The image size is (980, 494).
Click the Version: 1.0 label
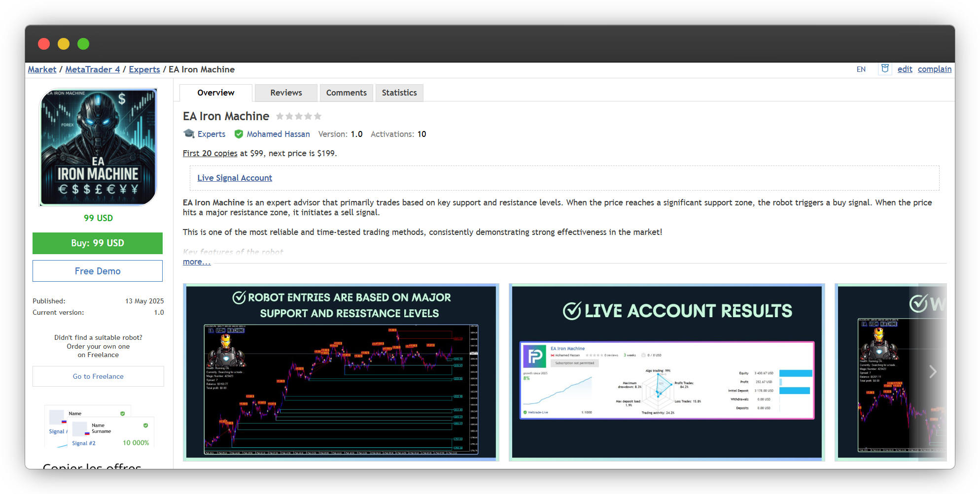click(340, 134)
